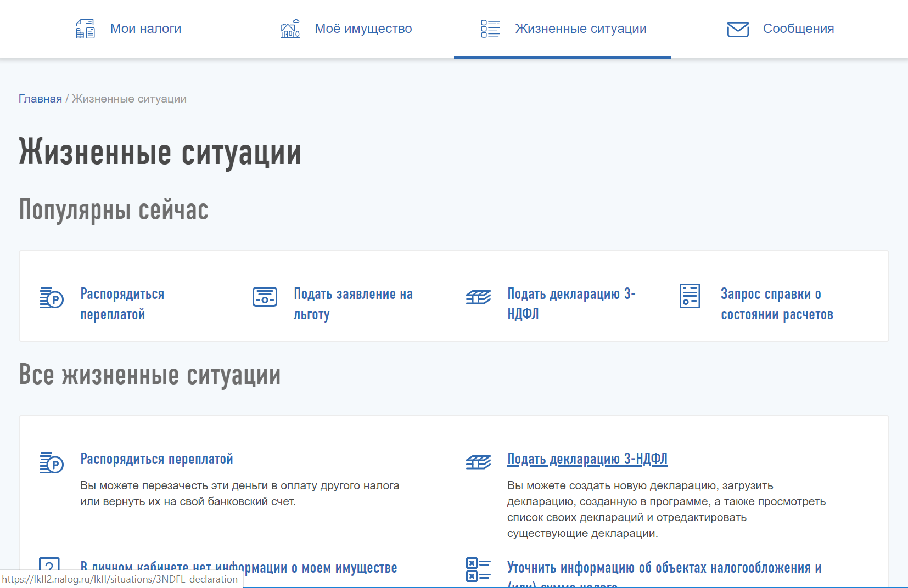Click the Моё имущество house icon
Screen dimensions: 908x588
click(x=290, y=29)
